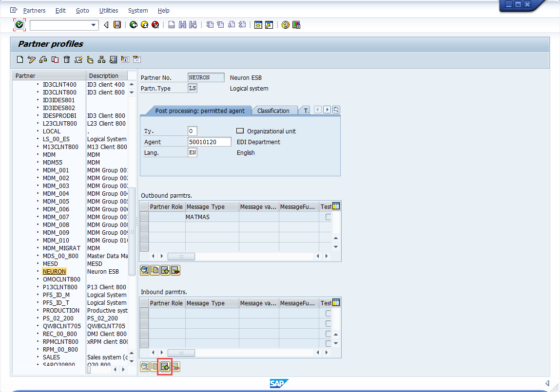This screenshot has width=560, height=392.
Task: Open the Utilities menu
Action: tap(109, 11)
